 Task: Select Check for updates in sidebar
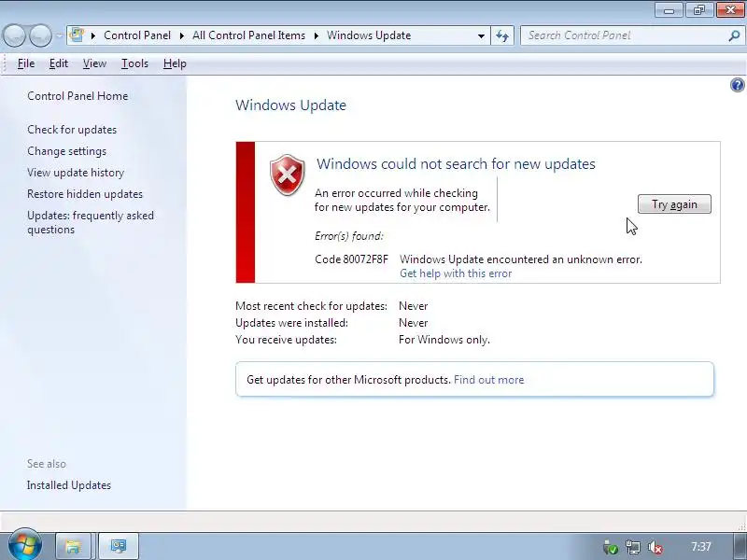72,130
